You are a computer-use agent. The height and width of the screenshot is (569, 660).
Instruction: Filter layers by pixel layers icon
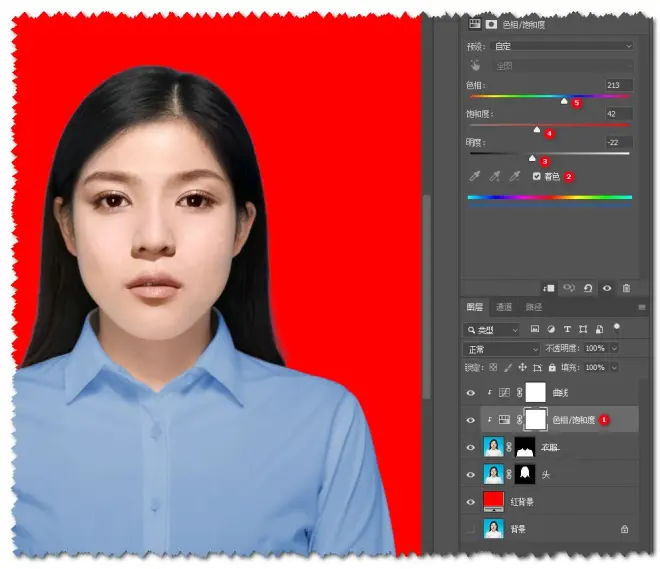pyautogui.click(x=535, y=329)
